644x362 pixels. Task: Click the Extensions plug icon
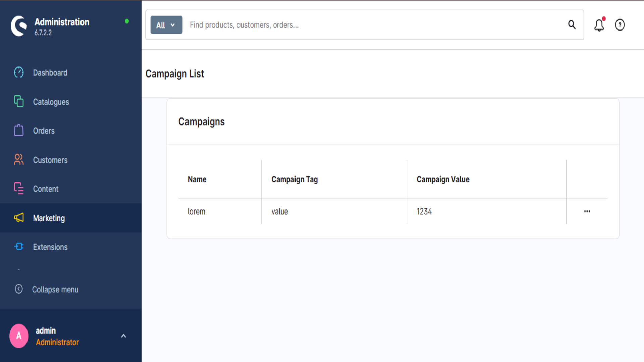coord(19,247)
